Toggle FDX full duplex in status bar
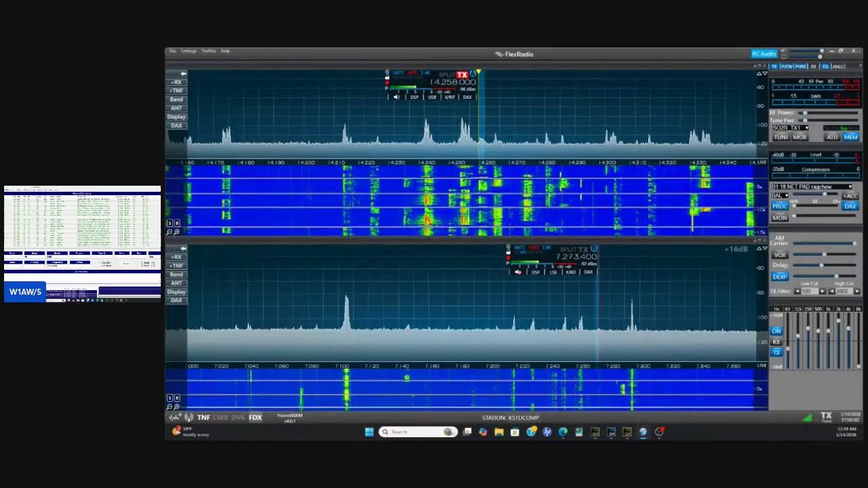The height and width of the screenshot is (488, 868). [x=255, y=418]
